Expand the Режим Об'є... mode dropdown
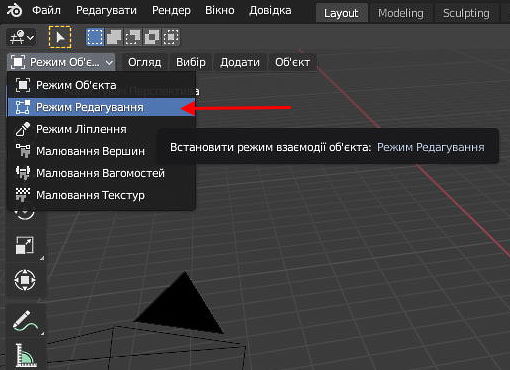Screen dimensions: 510x370 [62, 62]
